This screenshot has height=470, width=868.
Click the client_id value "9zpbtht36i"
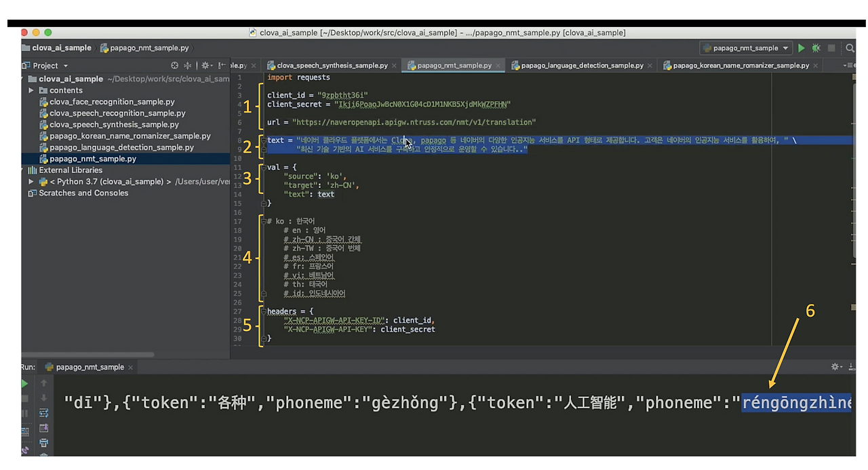tap(342, 95)
